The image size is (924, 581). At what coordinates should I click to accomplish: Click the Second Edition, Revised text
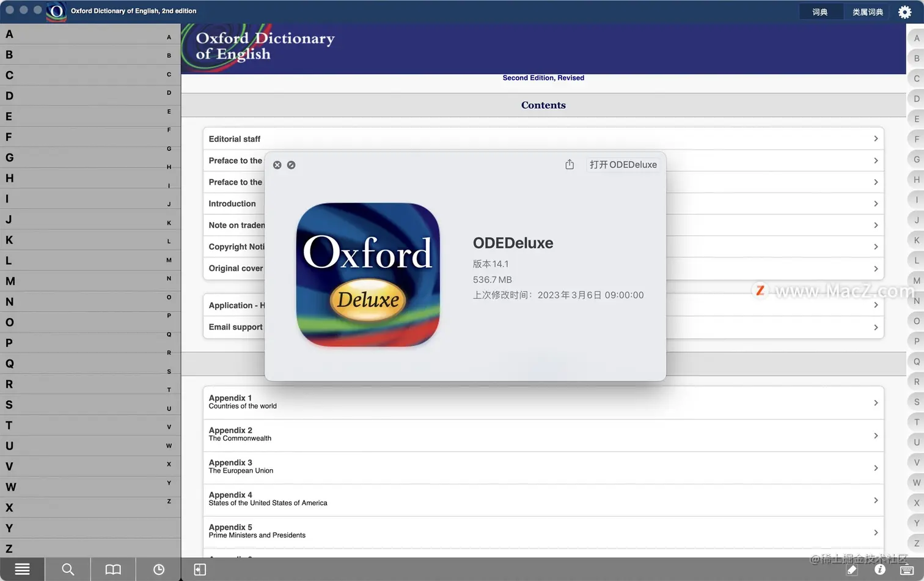pyautogui.click(x=543, y=78)
